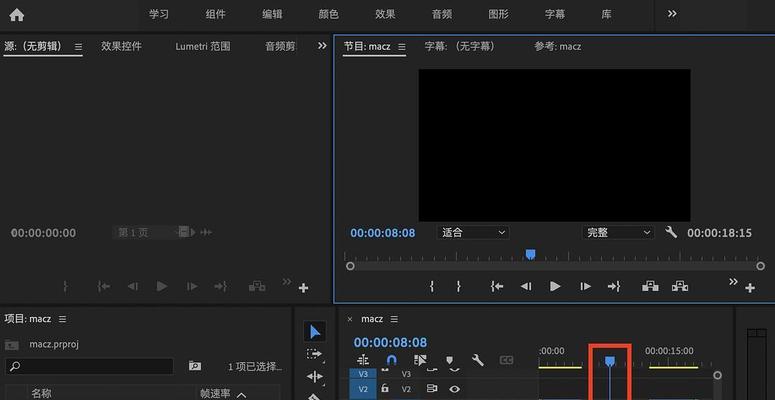Open the 项目: macz panel menu
This screenshot has width=775, height=400.
pyautogui.click(x=62, y=319)
